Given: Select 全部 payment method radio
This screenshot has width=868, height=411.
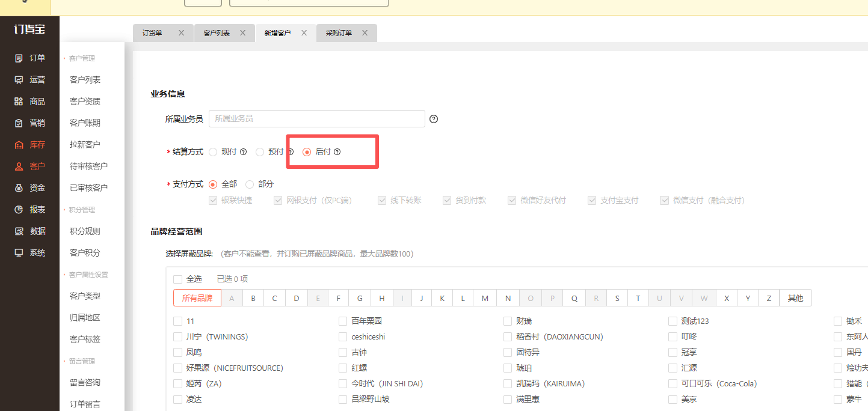Looking at the screenshot, I should [213, 184].
